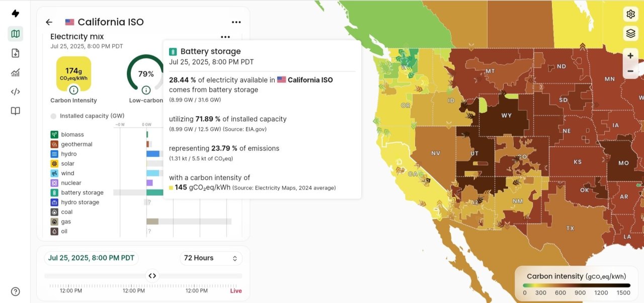The image size is (644, 303).
Task: Zoom in on the map
Action: pos(630,56)
